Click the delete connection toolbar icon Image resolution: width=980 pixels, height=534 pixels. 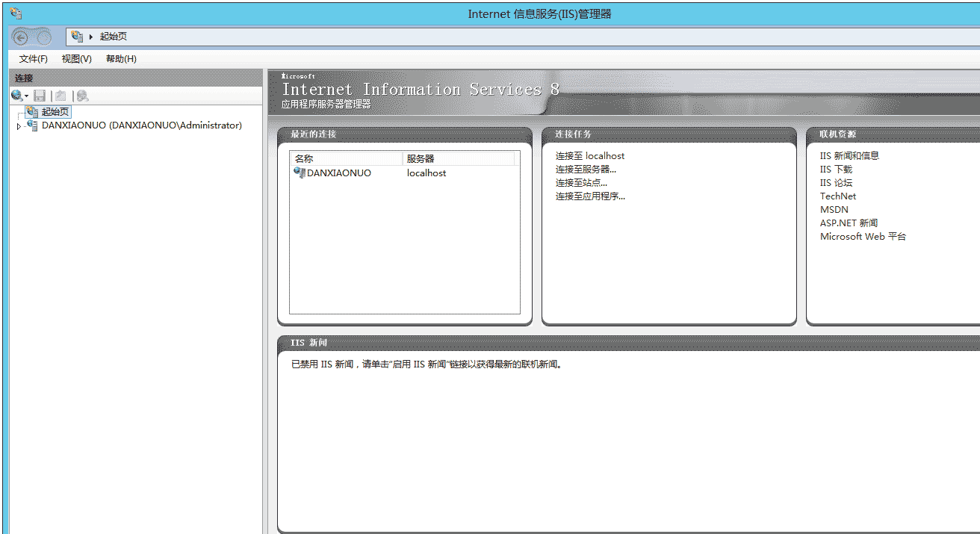[x=82, y=96]
